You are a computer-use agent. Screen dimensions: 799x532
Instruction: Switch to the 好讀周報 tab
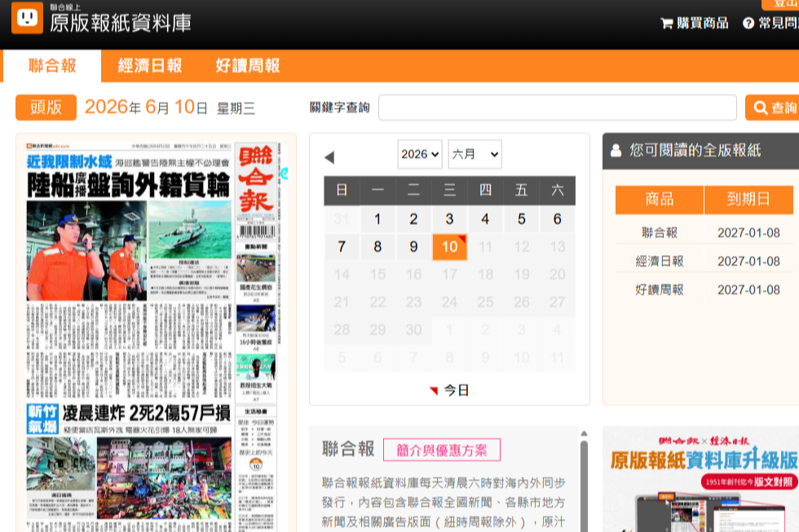(x=248, y=66)
